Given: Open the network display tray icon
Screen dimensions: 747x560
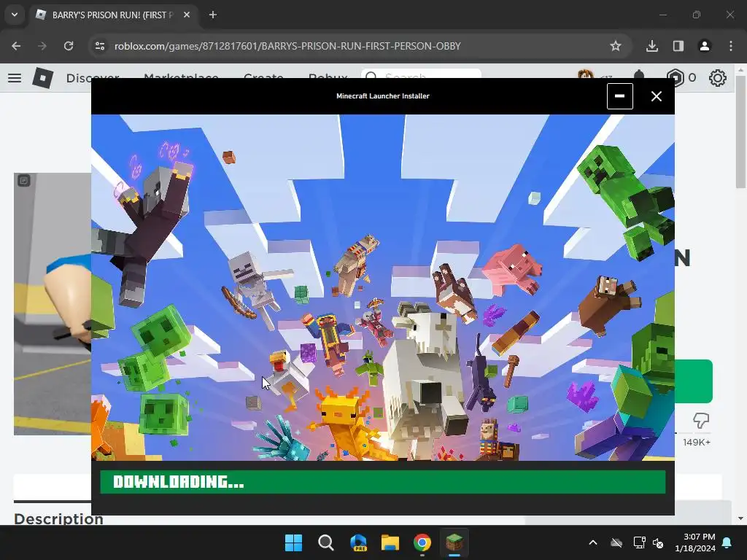Looking at the screenshot, I should tap(639, 542).
